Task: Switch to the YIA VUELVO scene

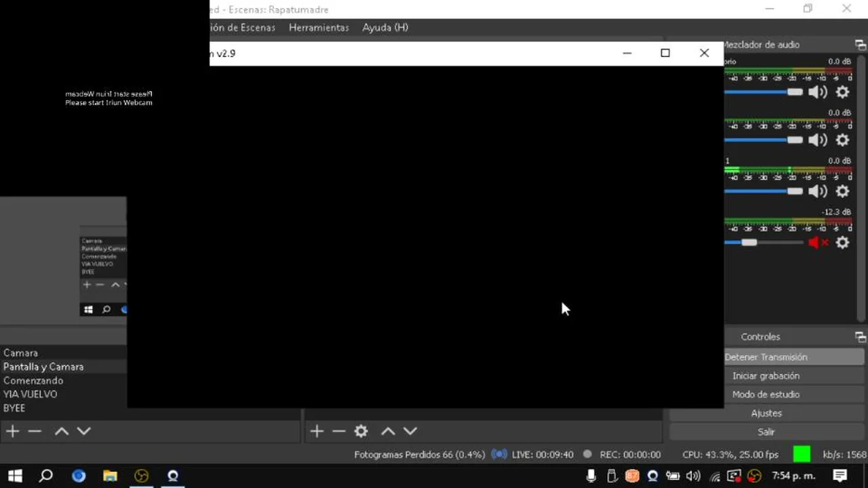Action: pos(63,394)
